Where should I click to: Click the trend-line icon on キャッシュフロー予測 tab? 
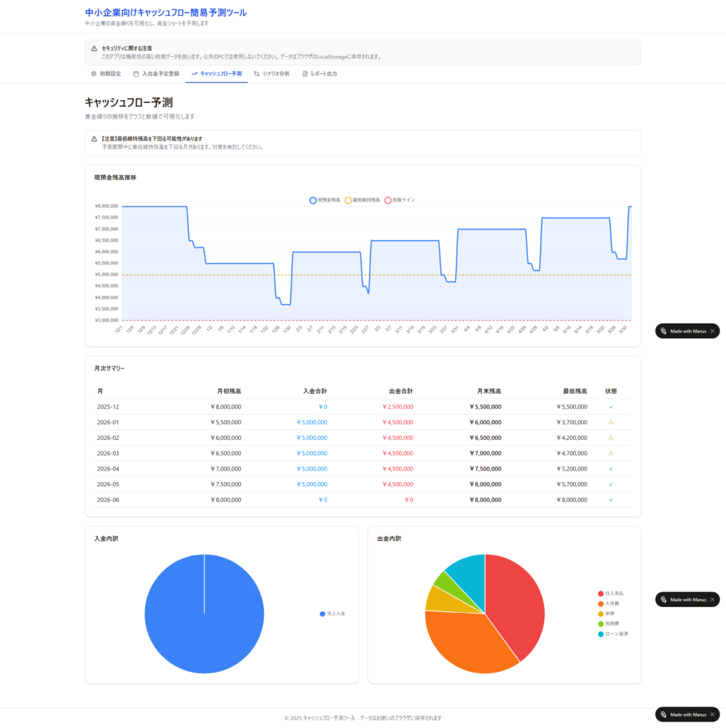coord(194,74)
